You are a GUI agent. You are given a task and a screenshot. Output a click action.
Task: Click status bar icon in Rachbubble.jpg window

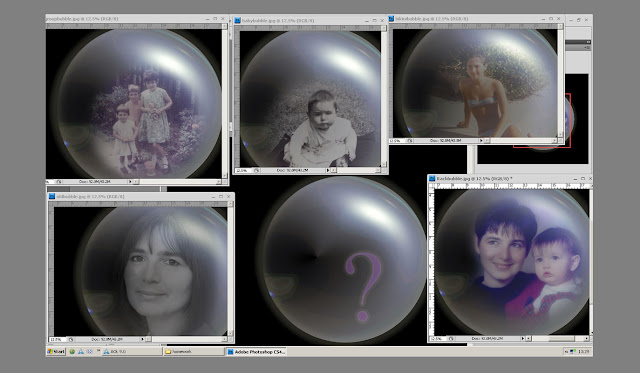tap(451, 339)
